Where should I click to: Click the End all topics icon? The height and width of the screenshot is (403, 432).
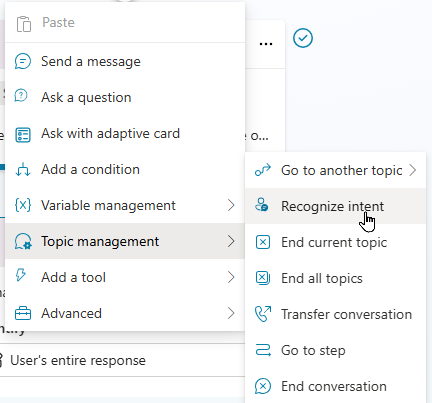point(263,278)
